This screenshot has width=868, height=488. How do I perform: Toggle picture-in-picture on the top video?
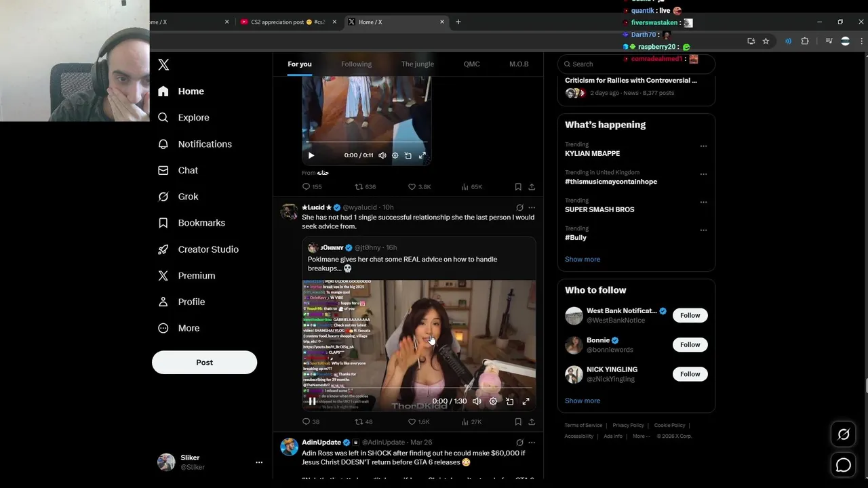408,155
